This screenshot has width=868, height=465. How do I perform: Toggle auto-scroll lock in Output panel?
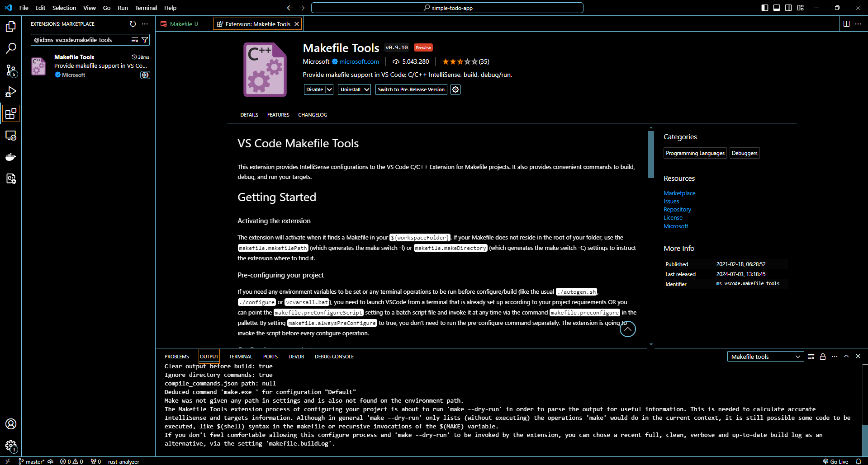pyautogui.click(x=823, y=357)
